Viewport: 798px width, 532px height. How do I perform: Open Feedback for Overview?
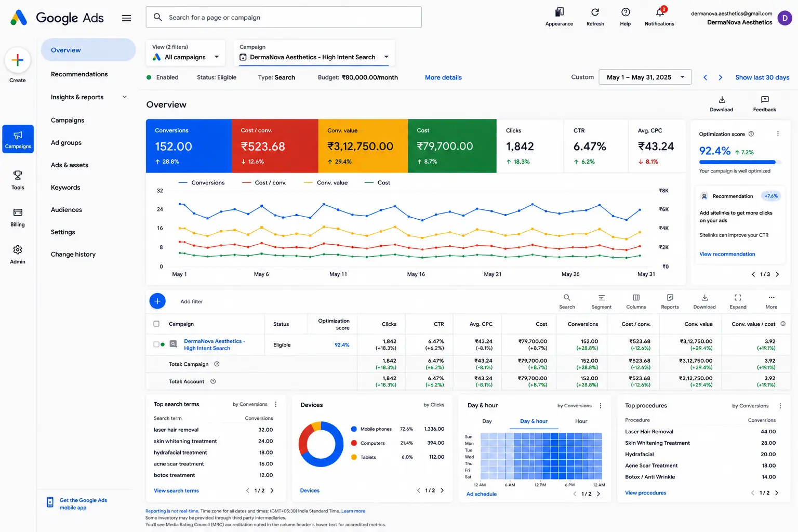click(x=764, y=103)
